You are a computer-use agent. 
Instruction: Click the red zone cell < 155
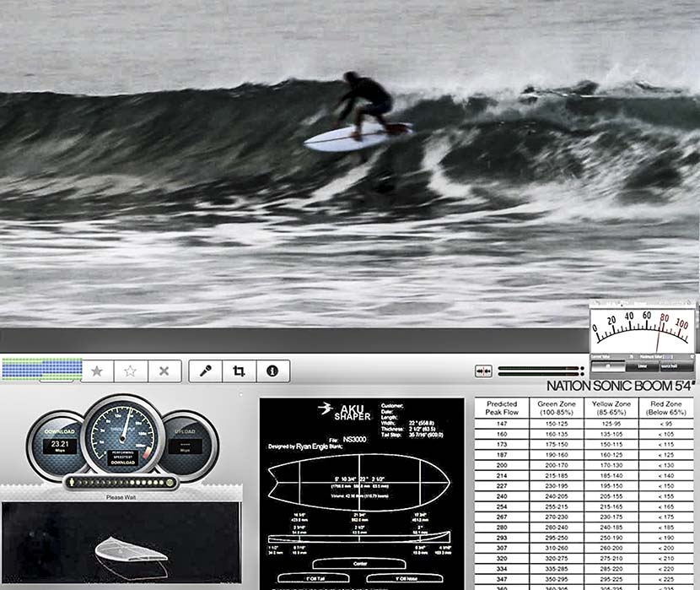(666, 496)
